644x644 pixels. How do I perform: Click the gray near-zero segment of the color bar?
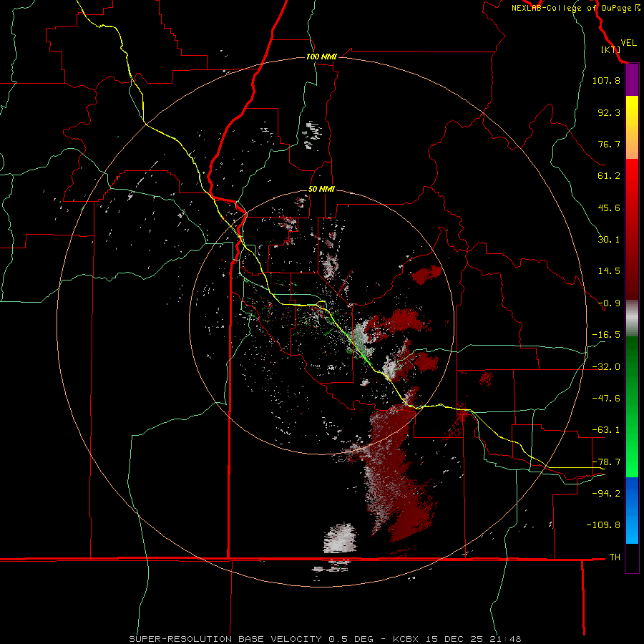pos(632,318)
